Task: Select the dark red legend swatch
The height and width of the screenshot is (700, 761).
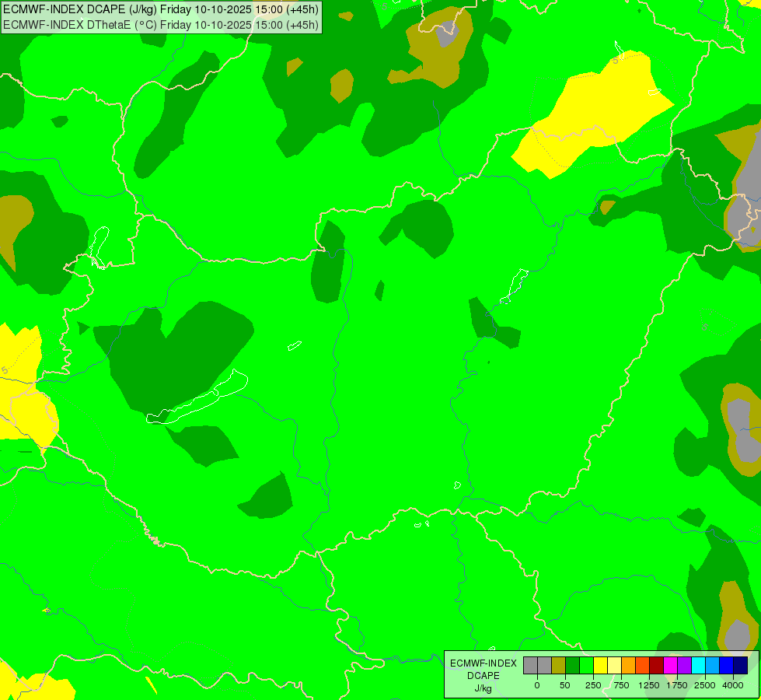Action: [x=657, y=666]
